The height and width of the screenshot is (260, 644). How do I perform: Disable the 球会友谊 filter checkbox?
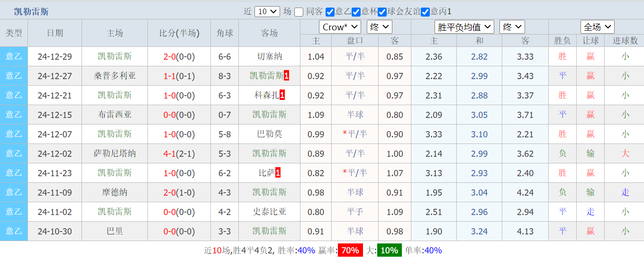382,12
